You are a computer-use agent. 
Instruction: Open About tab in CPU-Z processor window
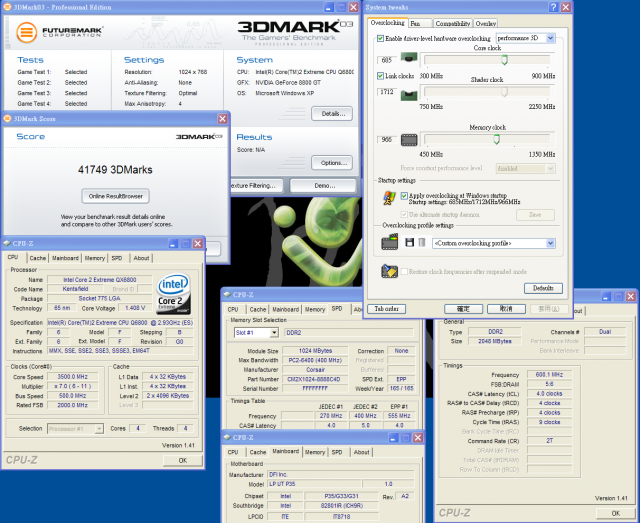click(x=141, y=258)
